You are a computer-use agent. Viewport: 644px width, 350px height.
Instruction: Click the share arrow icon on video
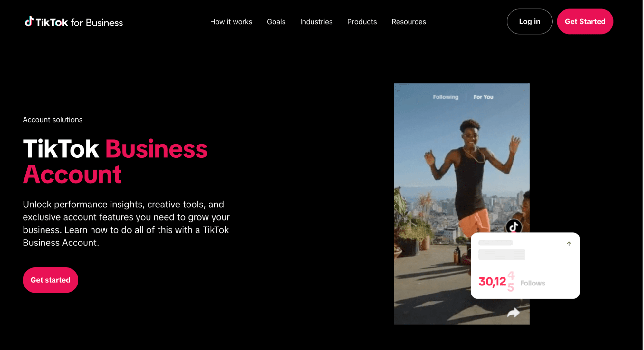click(514, 313)
